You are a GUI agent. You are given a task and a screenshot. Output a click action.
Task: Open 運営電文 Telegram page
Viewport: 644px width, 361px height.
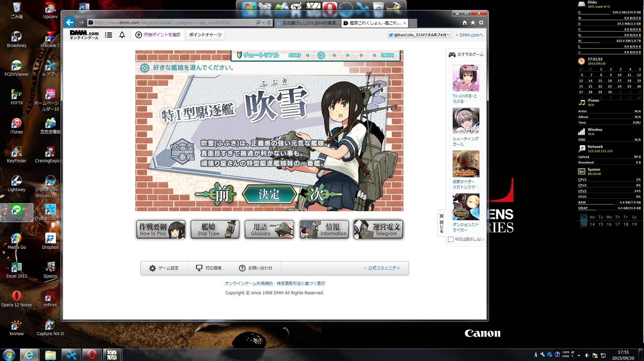coord(378,229)
